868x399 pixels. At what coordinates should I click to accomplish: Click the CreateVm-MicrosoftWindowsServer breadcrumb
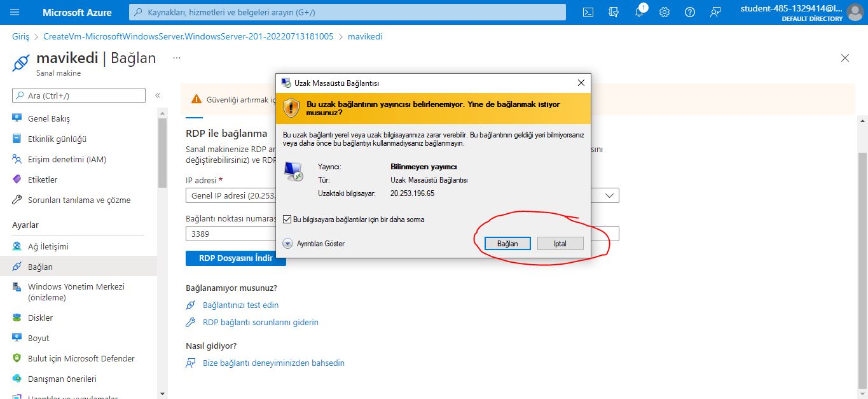(x=188, y=36)
